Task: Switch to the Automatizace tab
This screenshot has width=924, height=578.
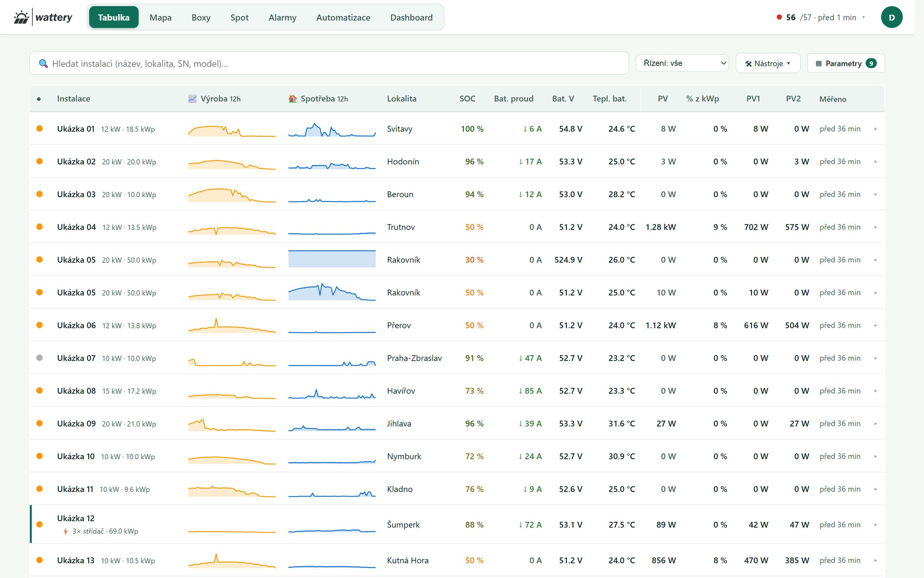Action: pos(343,17)
